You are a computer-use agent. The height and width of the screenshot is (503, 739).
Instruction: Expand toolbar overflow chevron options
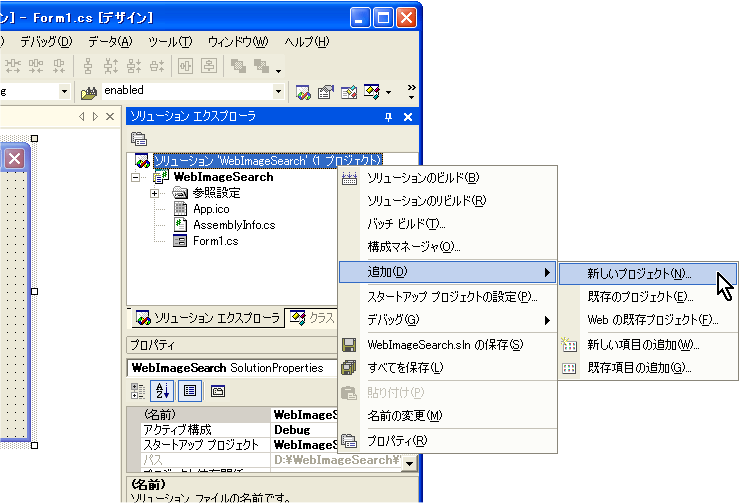pyautogui.click(x=411, y=91)
